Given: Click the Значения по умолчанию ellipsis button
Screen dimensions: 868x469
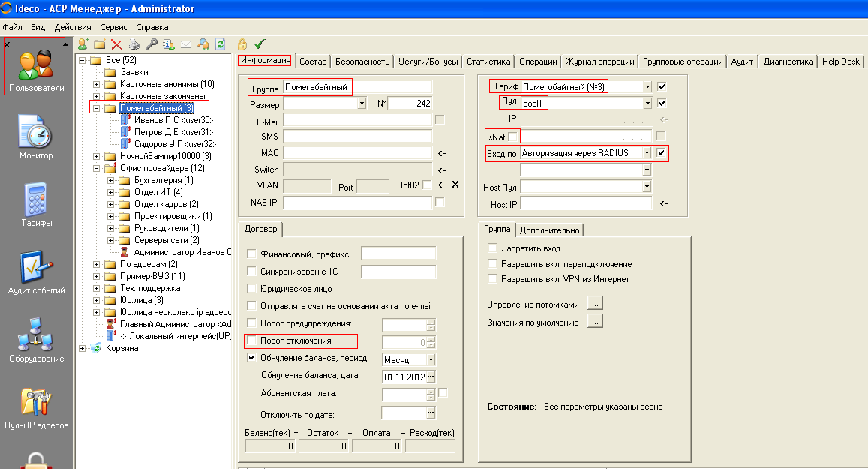Looking at the screenshot, I should 594,322.
